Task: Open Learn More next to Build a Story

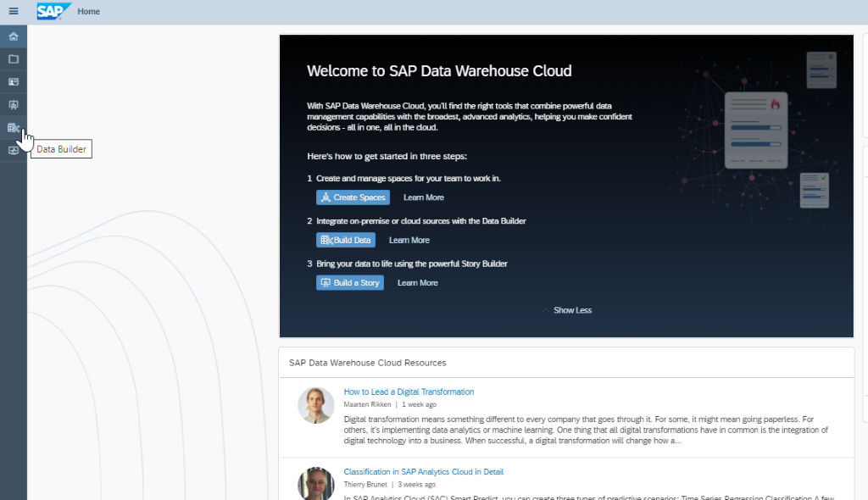Action: tap(417, 282)
